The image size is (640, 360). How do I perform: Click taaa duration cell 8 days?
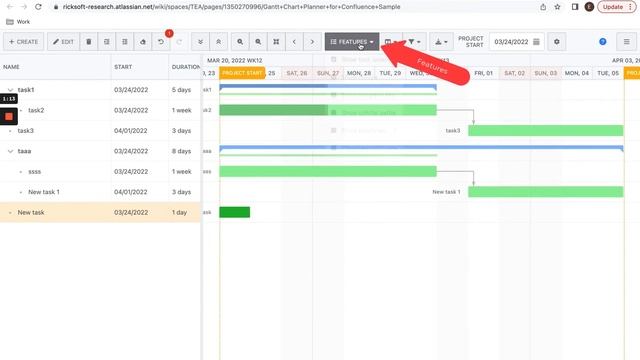(181, 151)
